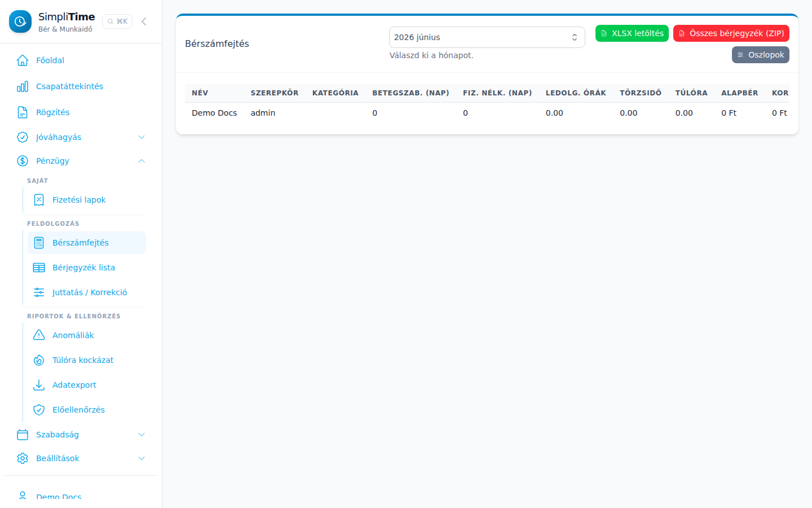Click the TÖRZSIDŐ column header
The image size is (812, 508).
[641, 93]
